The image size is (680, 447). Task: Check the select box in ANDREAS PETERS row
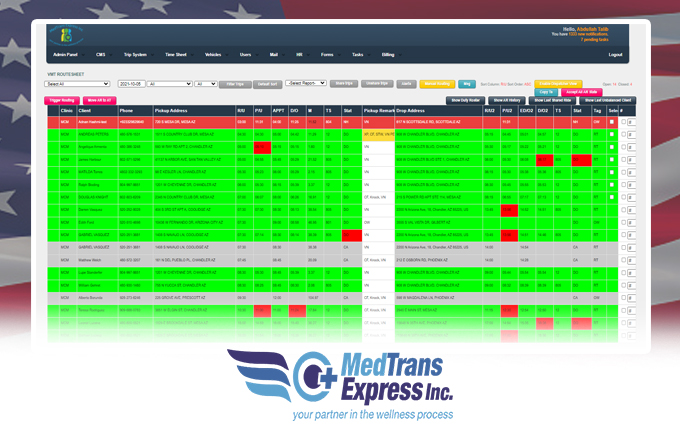pos(612,134)
